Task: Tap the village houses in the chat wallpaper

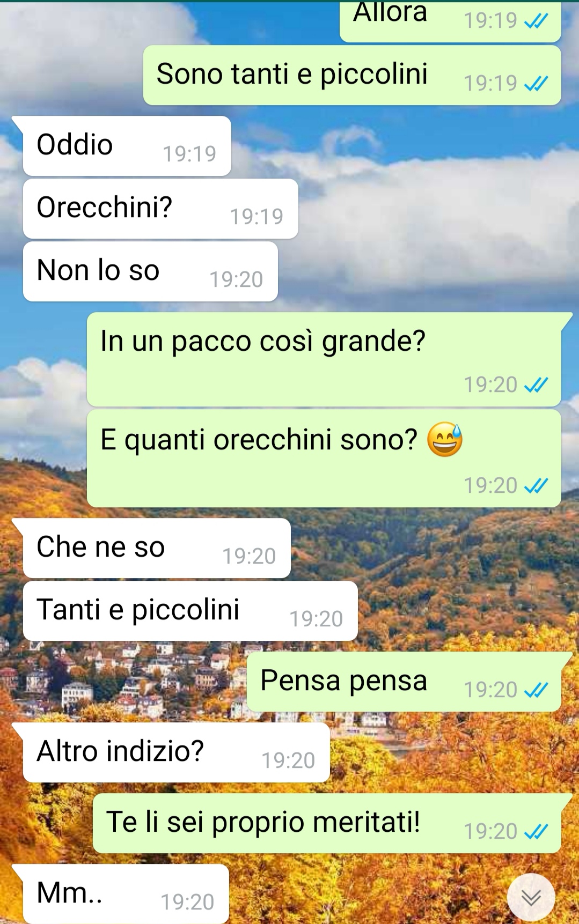Action: tap(123, 681)
